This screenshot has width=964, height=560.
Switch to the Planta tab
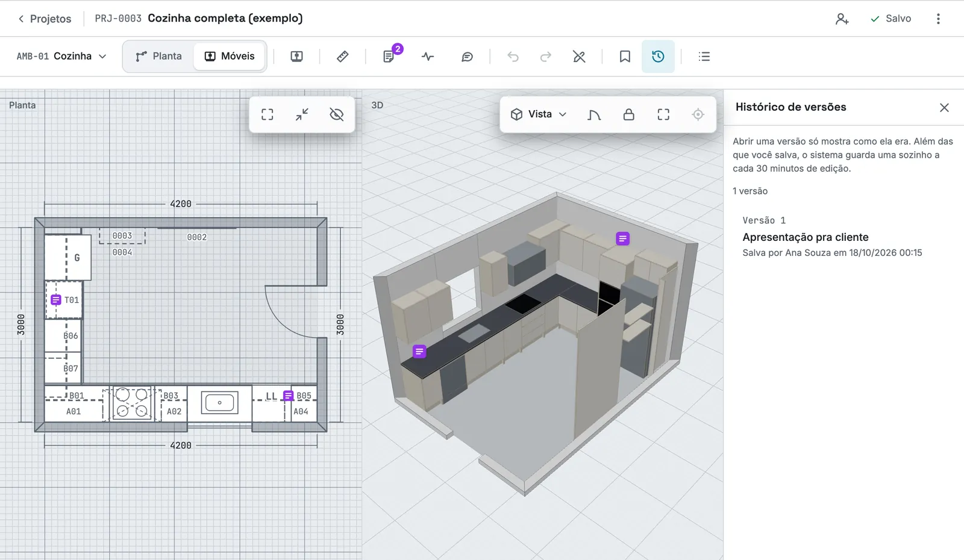pos(159,56)
